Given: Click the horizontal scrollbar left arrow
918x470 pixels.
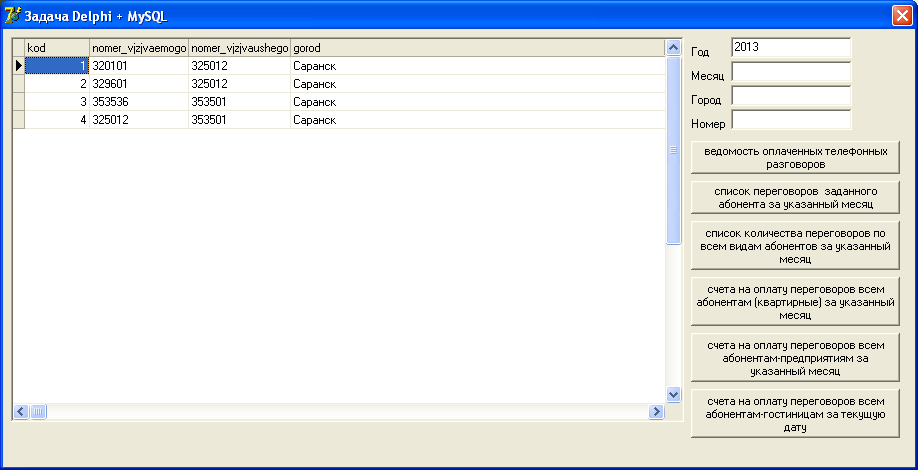Looking at the screenshot, I should 21,412.
